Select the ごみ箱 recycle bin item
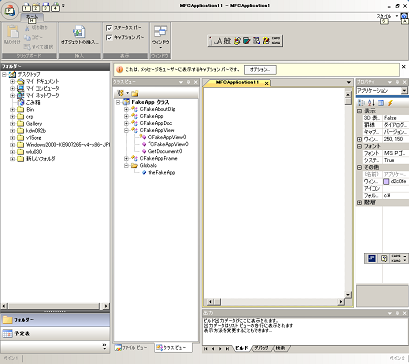Image resolution: width=409 pixels, height=364 pixels. coord(29,102)
